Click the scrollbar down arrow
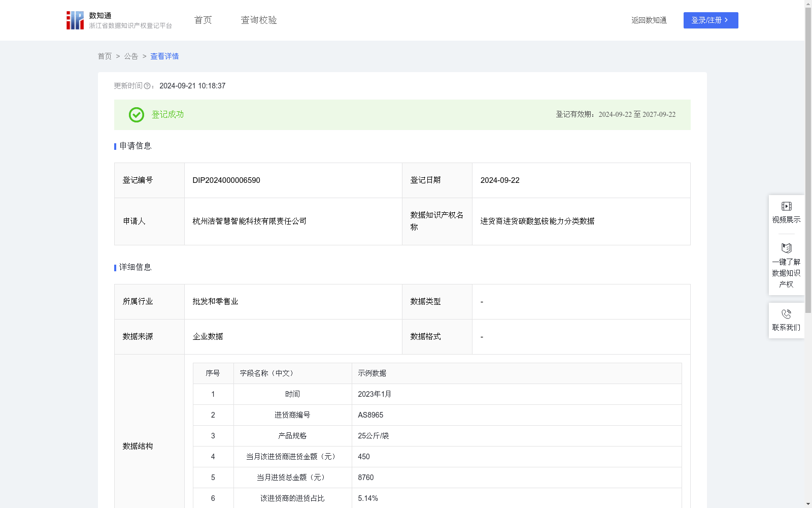This screenshot has height=508, width=812. (x=808, y=504)
